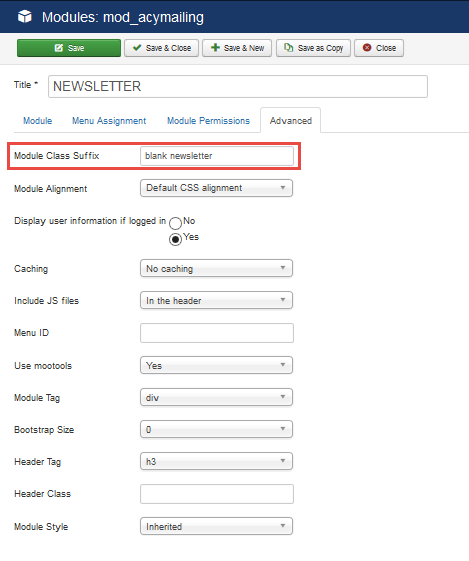Expand the Module Tag dropdown
469x561 pixels.
[x=216, y=397]
